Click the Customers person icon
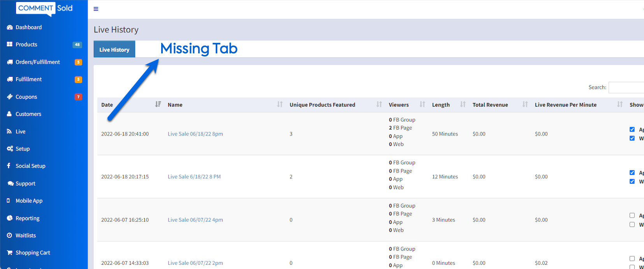Screen dimensions: 644x269 (9, 114)
